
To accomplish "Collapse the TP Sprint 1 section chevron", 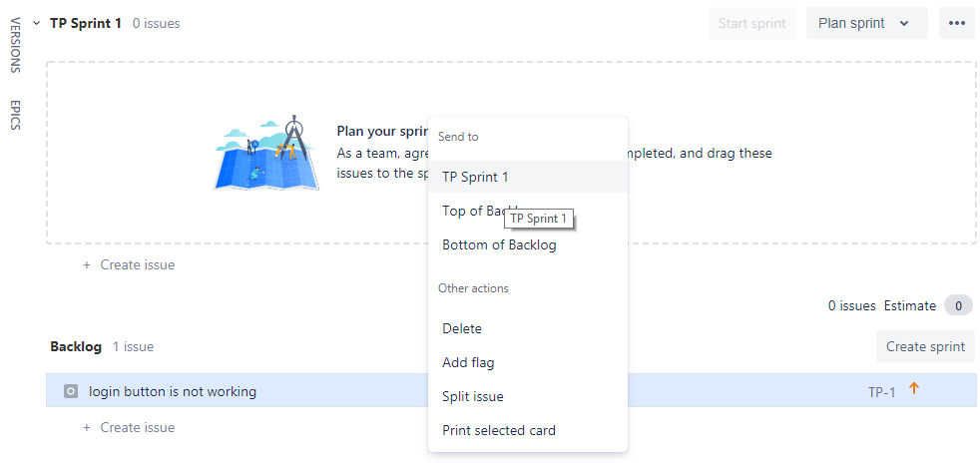I will 36,23.
